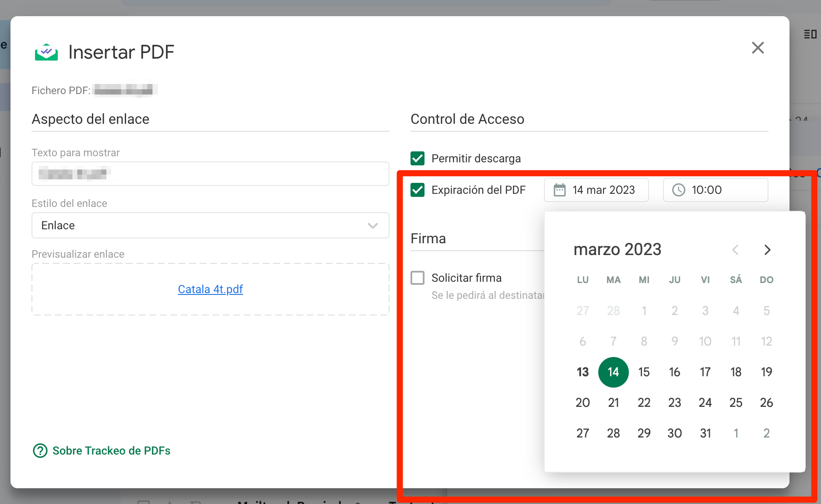Enable Solicitar firma checkbox
Viewport: 821px width, 504px height.
point(418,278)
